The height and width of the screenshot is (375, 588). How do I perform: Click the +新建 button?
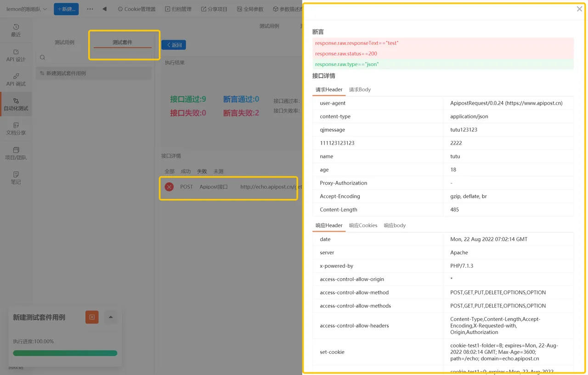click(66, 9)
